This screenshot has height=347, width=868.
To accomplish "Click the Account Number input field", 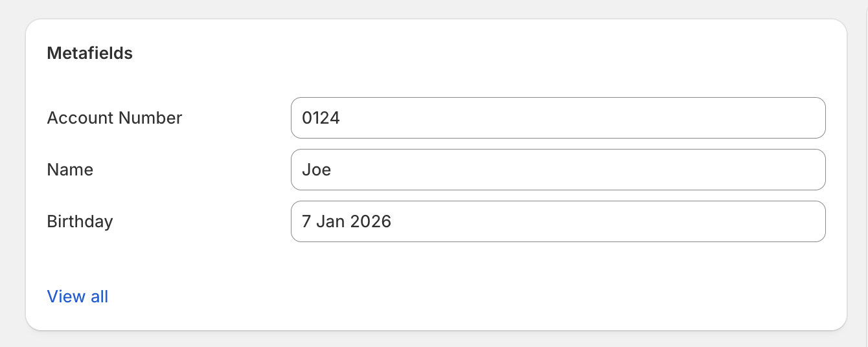I will 558,118.
